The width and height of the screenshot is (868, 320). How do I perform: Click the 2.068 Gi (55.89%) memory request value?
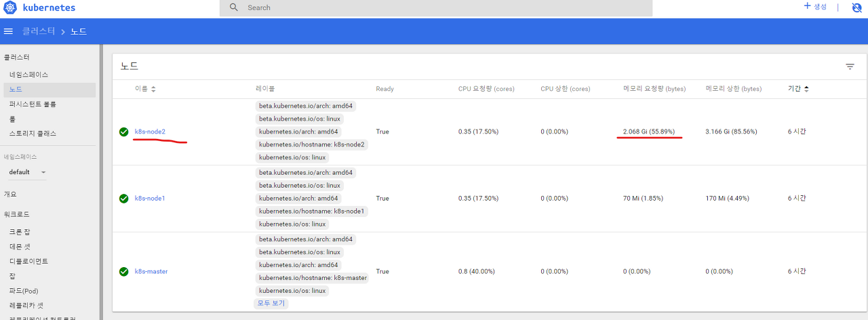pos(649,132)
